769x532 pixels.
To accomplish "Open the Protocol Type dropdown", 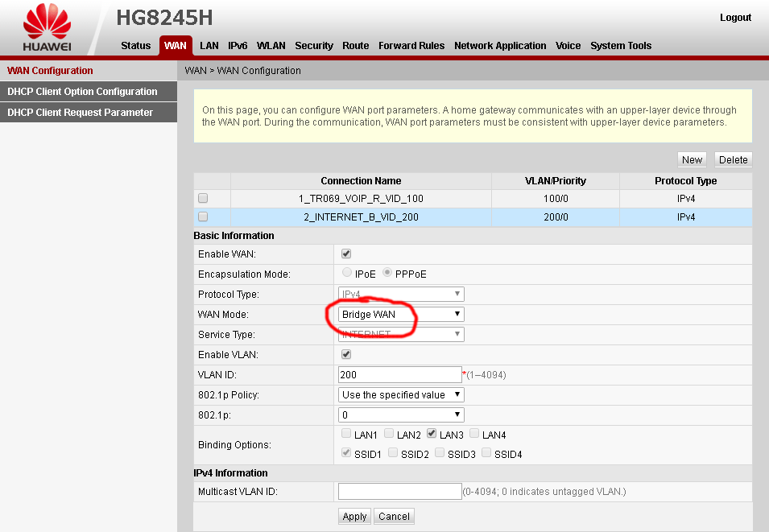I will (401, 295).
